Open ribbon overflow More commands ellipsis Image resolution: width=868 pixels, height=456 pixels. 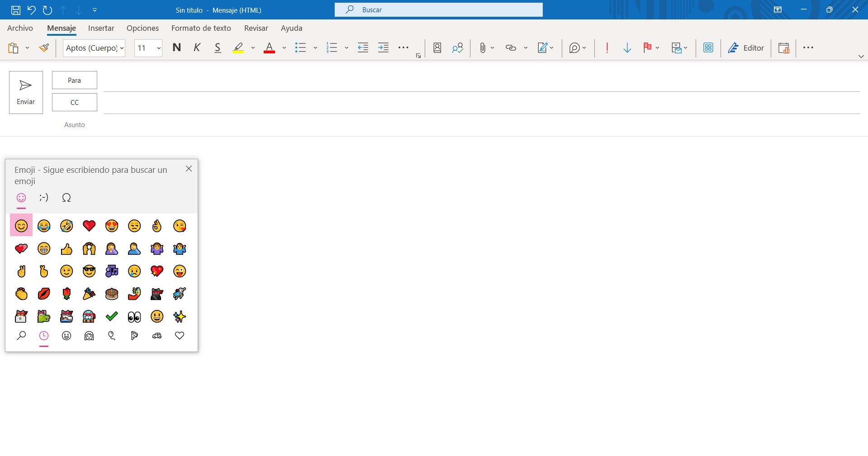click(x=808, y=47)
